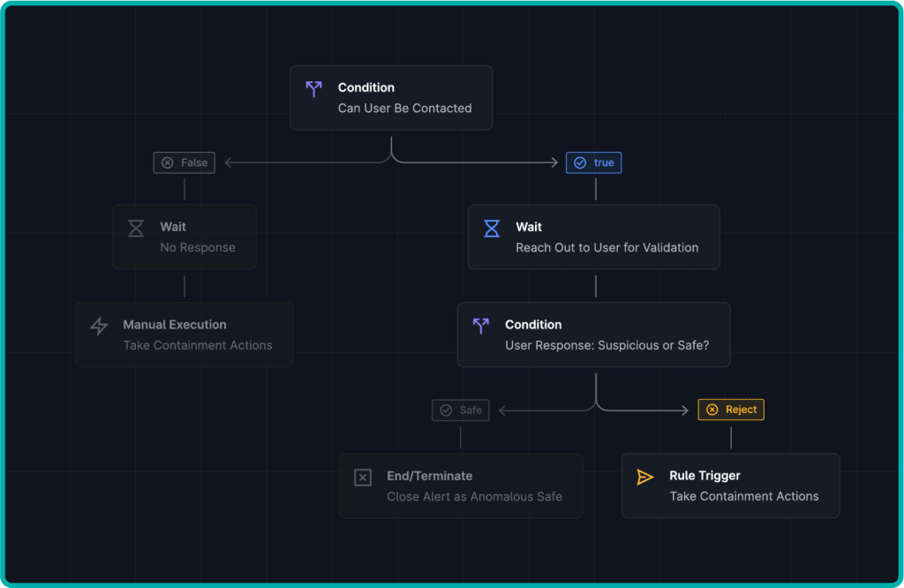Click the crossed-circle icon in the False badge
This screenshot has height=588, width=904.
click(168, 162)
